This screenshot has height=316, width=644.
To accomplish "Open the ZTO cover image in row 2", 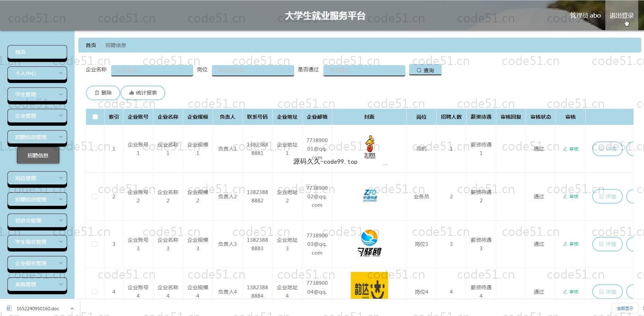I will (x=370, y=196).
